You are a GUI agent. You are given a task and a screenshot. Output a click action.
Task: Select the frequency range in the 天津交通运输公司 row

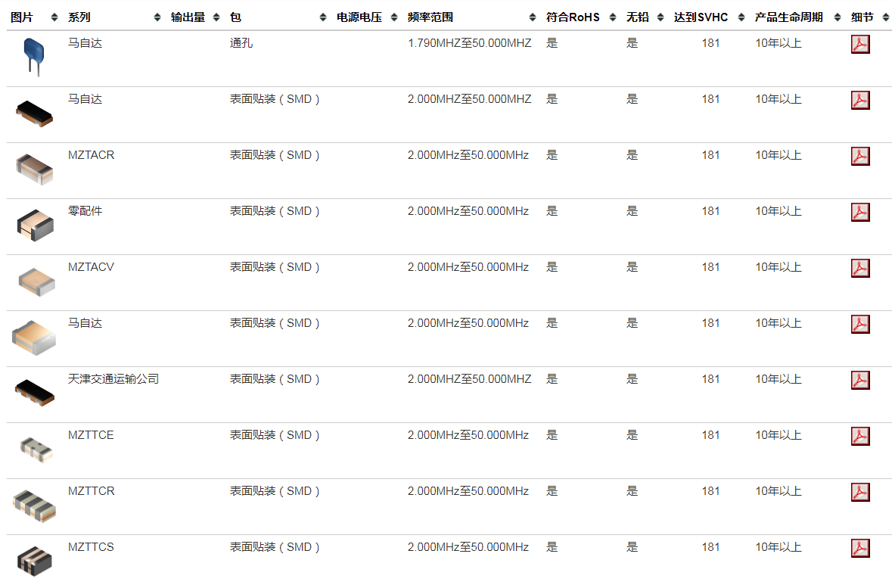[469, 379]
